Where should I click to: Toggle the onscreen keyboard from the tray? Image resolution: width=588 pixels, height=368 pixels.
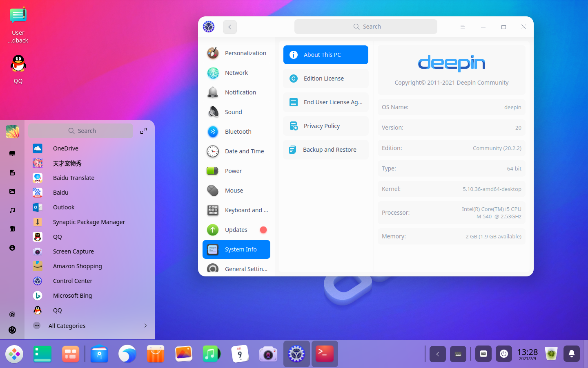tap(483, 354)
